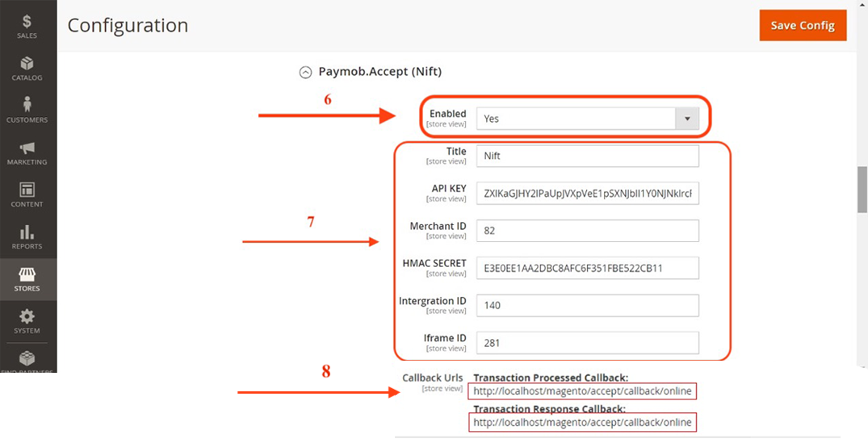The width and height of the screenshot is (868, 443).
Task: Click the Transaction Response Callback heading
Action: pyautogui.click(x=549, y=409)
